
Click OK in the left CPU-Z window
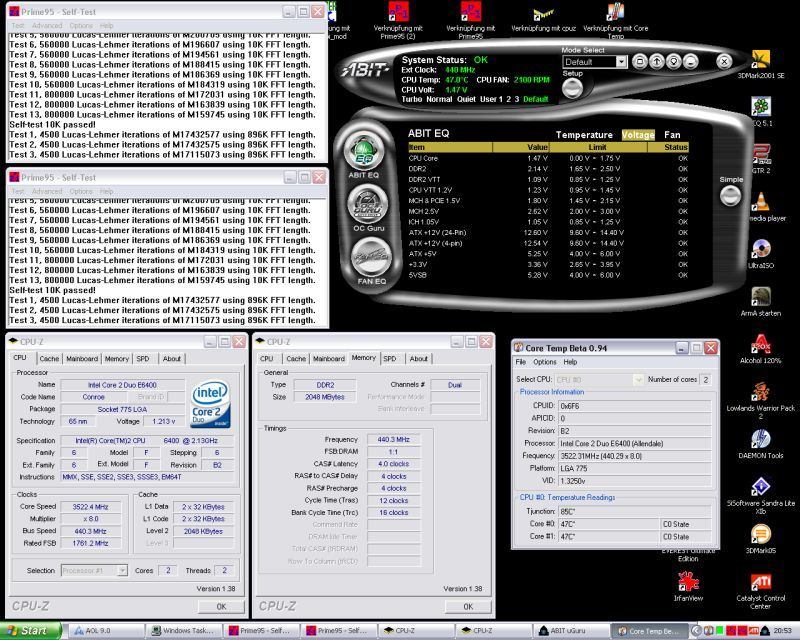pyautogui.click(x=221, y=606)
